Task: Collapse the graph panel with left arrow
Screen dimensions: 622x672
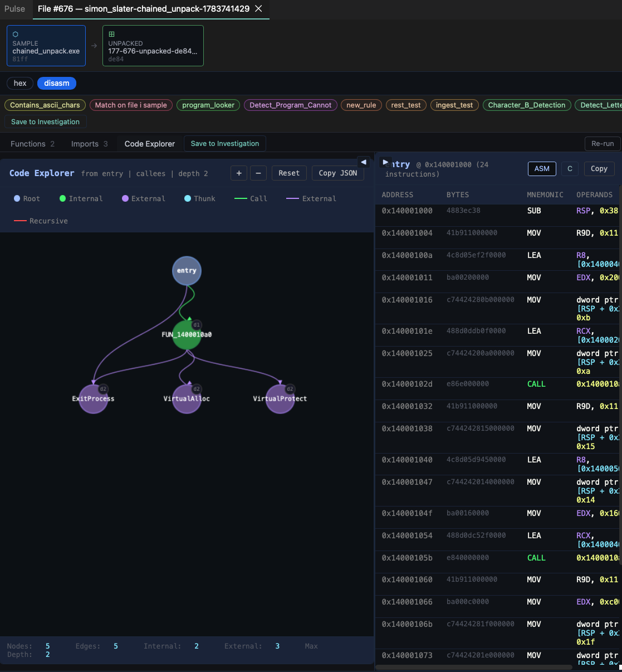Action: [364, 162]
